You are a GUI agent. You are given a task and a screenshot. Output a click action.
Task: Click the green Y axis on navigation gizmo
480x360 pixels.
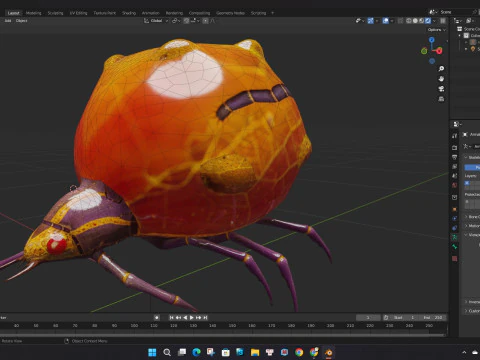tap(424, 51)
